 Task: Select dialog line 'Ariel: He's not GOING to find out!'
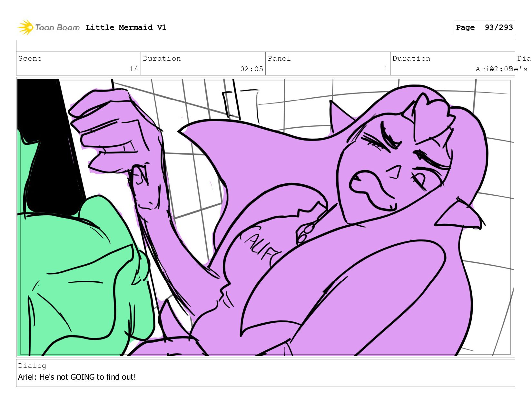[x=77, y=377]
